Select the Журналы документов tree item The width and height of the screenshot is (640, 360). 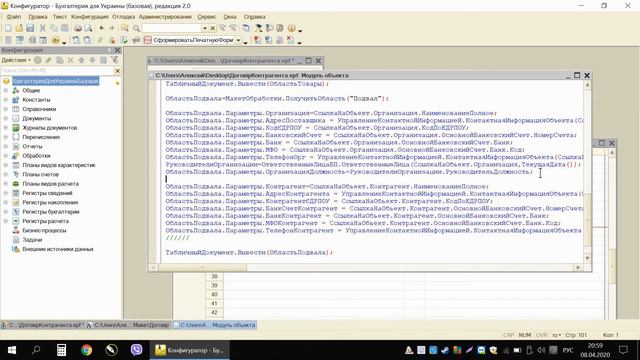[x=49, y=128]
